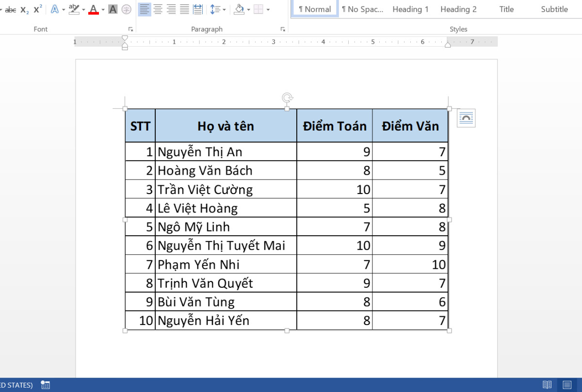Apply Text Effects with the glowing A icon

point(55,9)
